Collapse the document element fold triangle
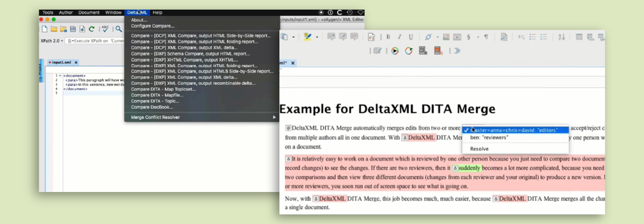The width and height of the screenshot is (644, 224). (60, 76)
